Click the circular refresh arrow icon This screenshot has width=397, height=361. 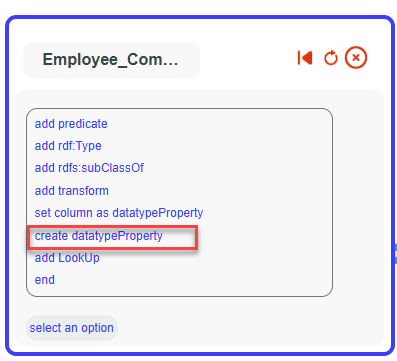[331, 58]
